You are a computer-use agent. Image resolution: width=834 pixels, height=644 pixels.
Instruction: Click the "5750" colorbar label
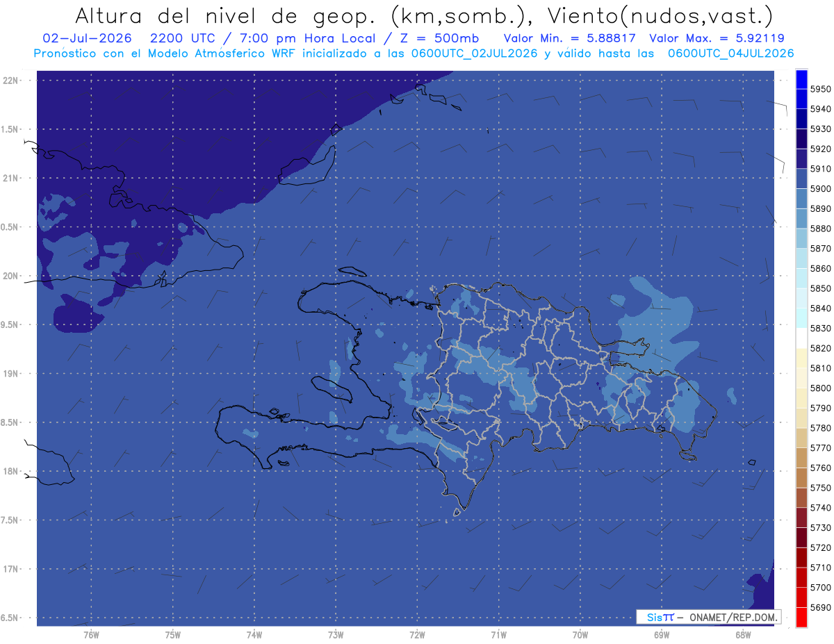point(820,488)
